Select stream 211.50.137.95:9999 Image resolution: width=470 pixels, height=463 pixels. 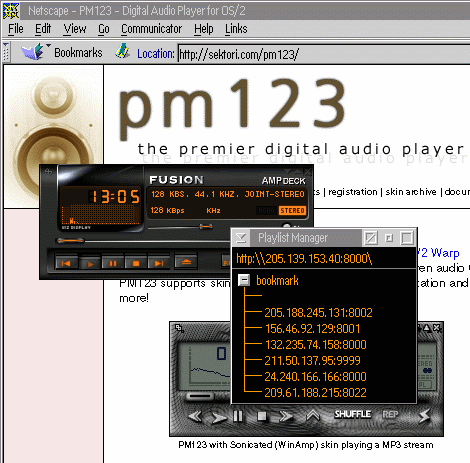tap(312, 360)
